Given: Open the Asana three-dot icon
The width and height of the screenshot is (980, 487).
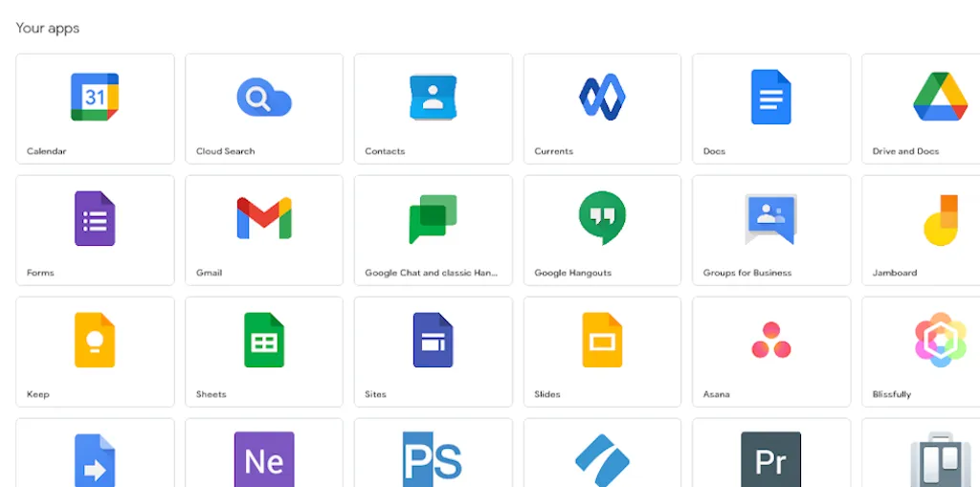Looking at the screenshot, I should click(770, 340).
